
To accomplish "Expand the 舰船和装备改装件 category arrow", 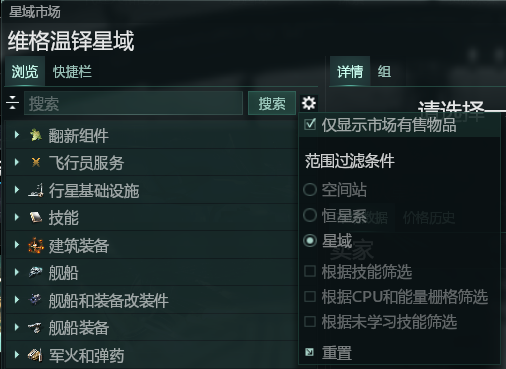I will 17,300.
